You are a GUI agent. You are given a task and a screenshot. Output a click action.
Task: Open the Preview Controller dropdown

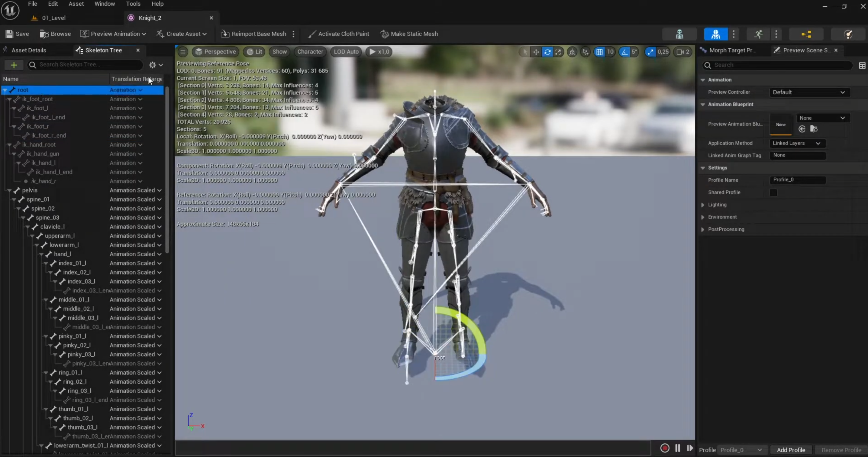pos(809,92)
